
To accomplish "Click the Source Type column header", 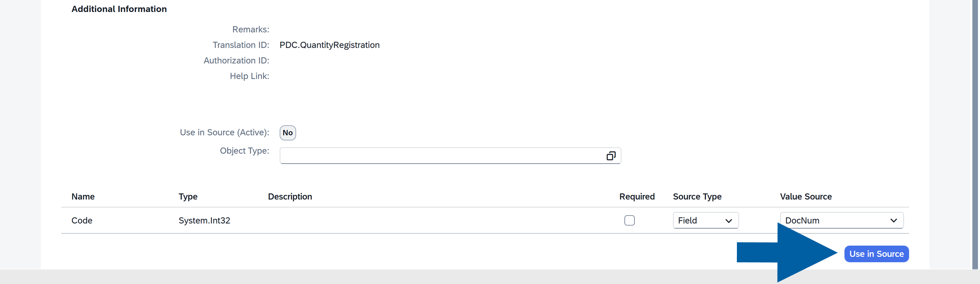I will [x=697, y=197].
